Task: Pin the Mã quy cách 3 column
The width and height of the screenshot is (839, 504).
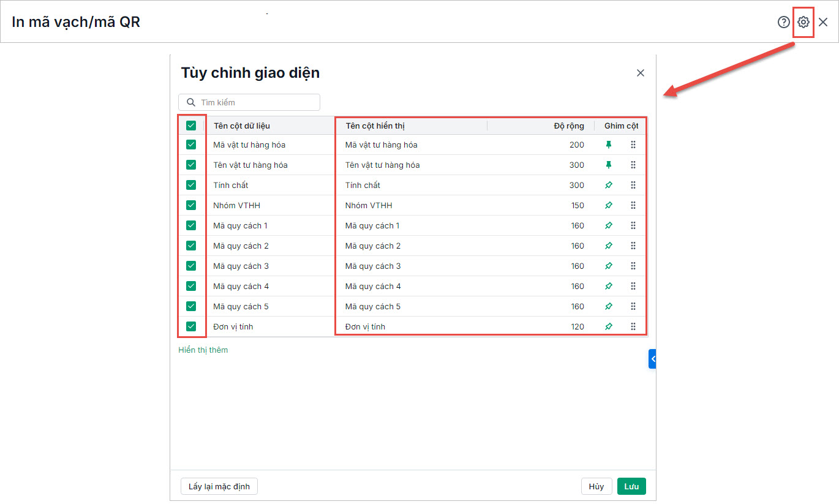Action: pos(609,266)
